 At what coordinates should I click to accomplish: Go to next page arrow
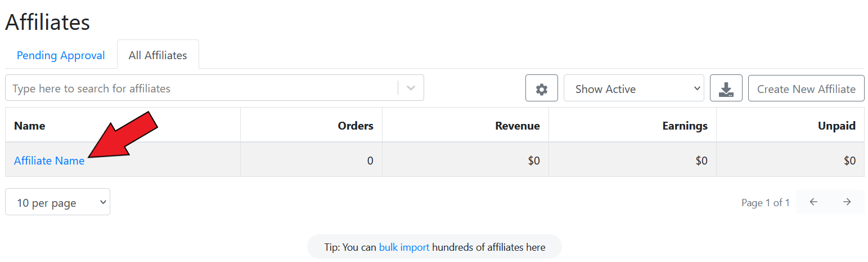(x=847, y=202)
